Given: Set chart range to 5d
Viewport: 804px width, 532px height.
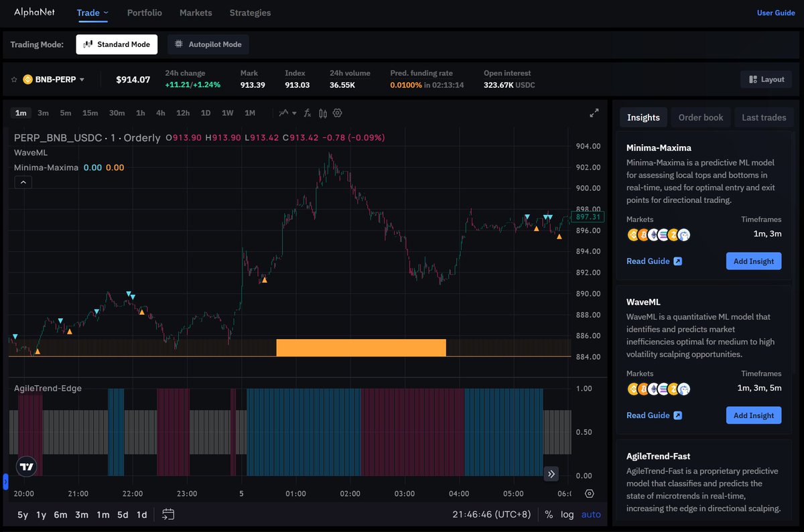Looking at the screenshot, I should point(123,515).
